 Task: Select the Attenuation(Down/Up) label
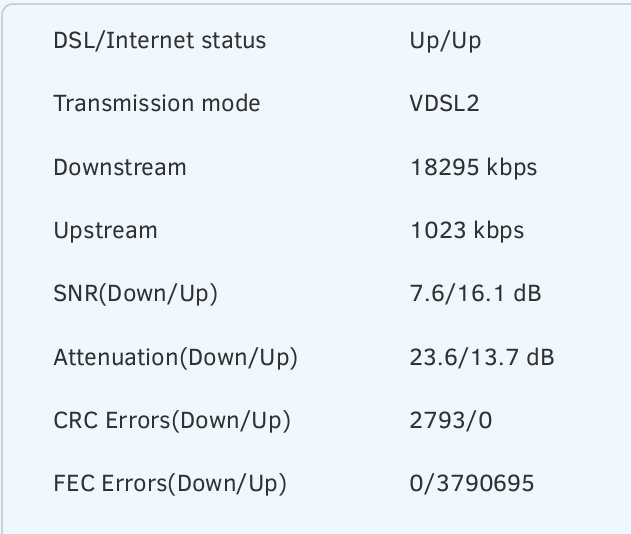[175, 358]
